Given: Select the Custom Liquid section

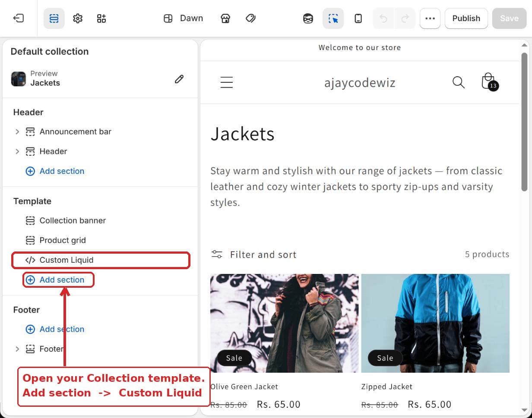Looking at the screenshot, I should pos(101,260).
